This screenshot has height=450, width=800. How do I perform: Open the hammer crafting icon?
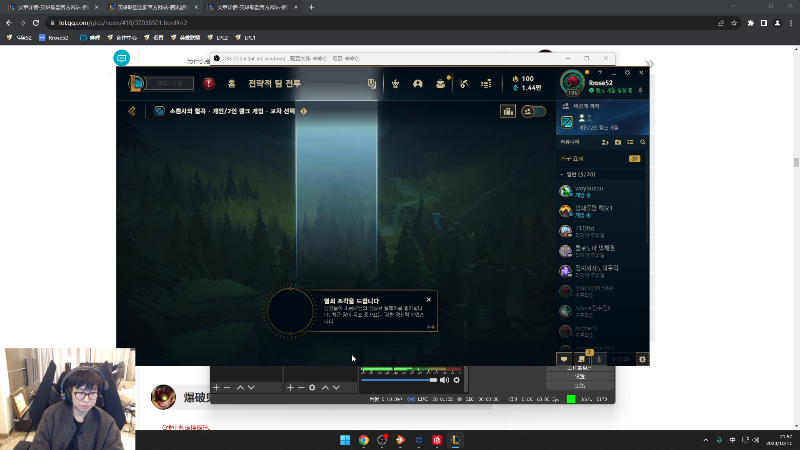pos(464,84)
